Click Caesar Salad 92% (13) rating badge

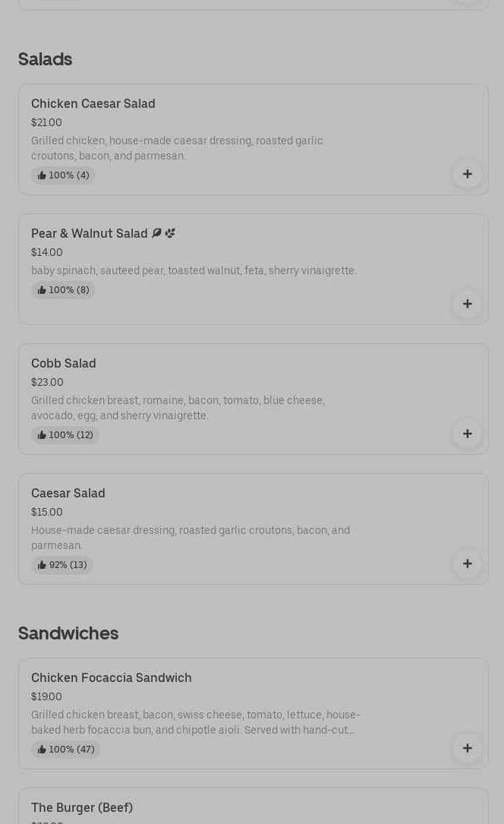pyautogui.click(x=62, y=565)
